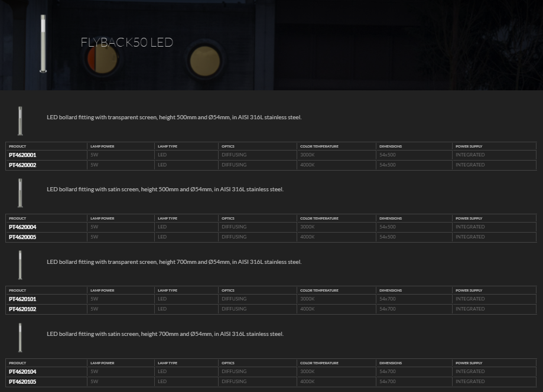Click the PT4620005 product link
This screenshot has height=392, width=543.
click(22, 237)
